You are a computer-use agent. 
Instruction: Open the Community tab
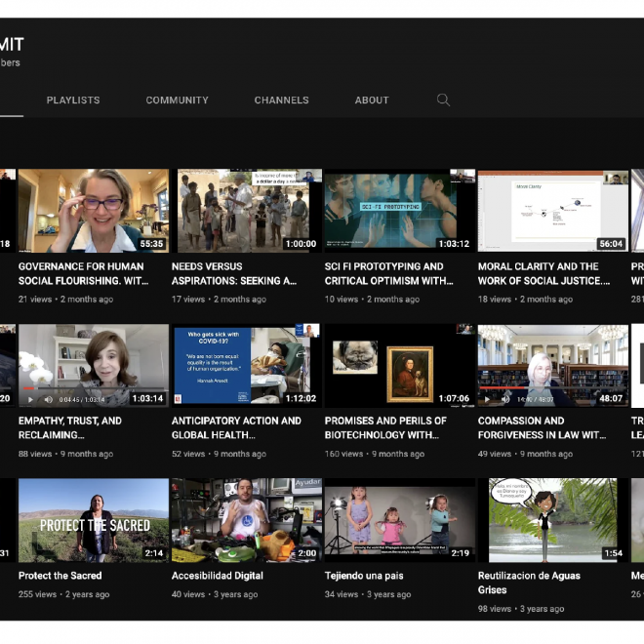[177, 101]
